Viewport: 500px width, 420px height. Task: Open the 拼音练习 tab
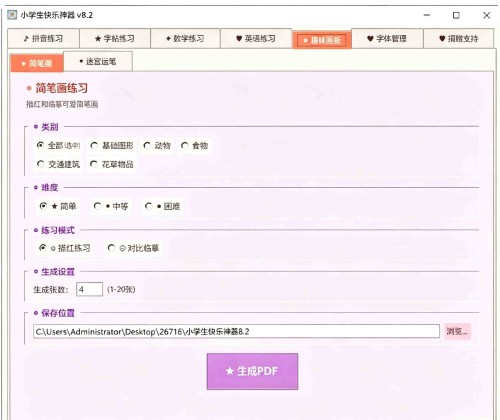click(43, 39)
